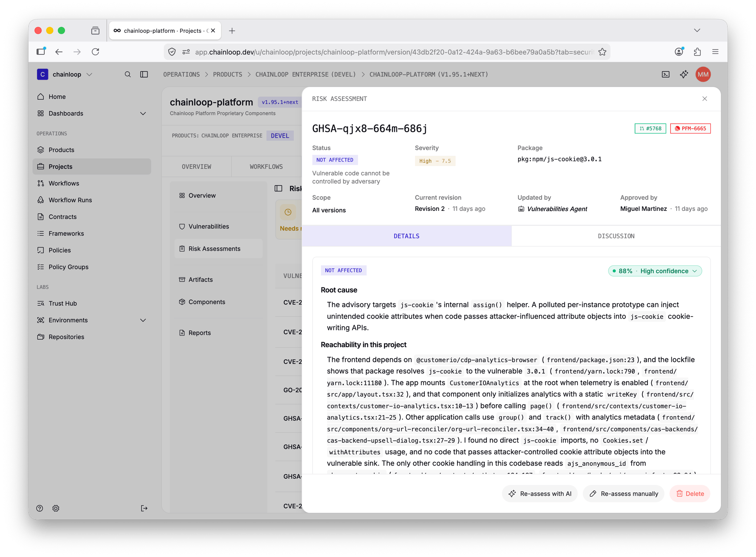Open Components in the project sub-navigation
This screenshot has height=557, width=756.
(218, 302)
